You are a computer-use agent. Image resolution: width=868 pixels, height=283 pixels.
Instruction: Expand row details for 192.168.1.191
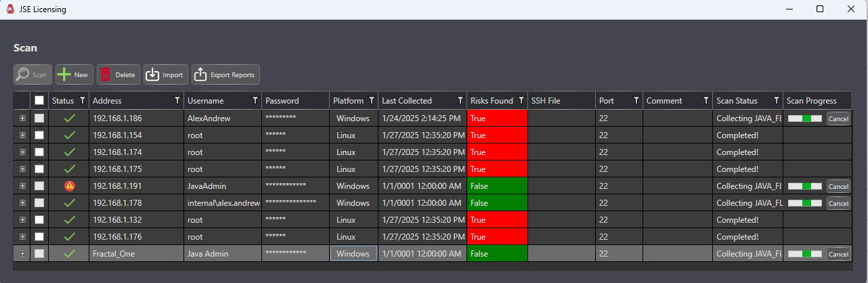pyautogui.click(x=22, y=186)
